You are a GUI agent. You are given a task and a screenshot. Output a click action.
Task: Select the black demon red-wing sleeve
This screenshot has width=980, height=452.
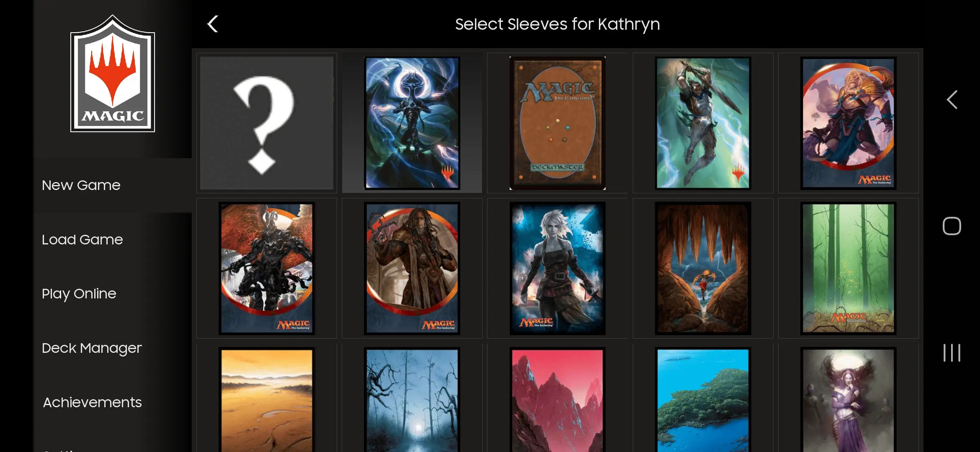coord(267,268)
